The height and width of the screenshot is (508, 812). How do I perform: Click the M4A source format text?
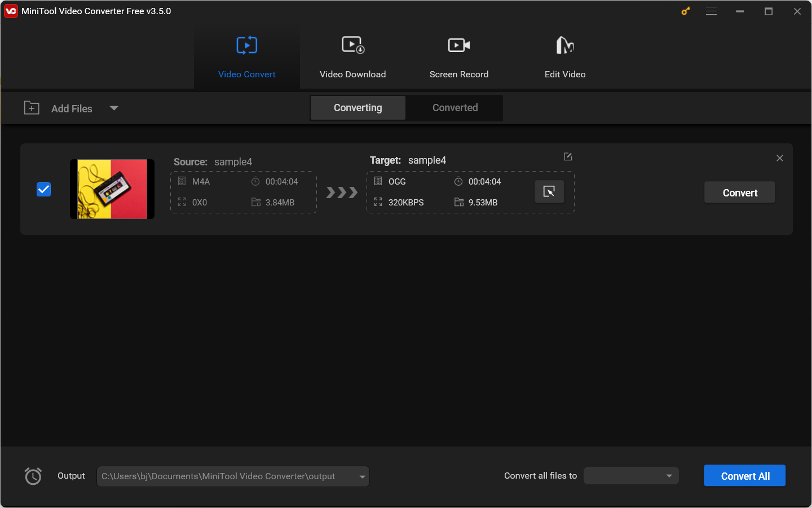[201, 182]
